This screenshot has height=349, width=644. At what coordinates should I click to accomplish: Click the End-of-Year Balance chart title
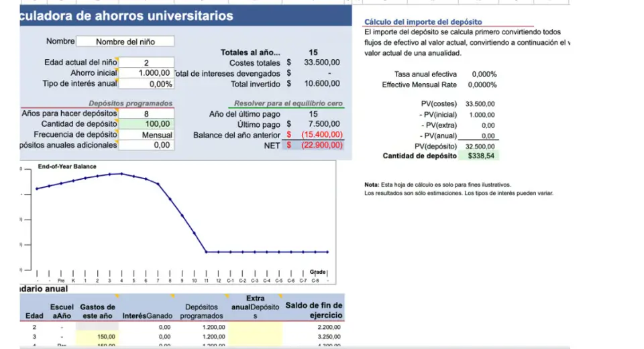(x=67, y=166)
